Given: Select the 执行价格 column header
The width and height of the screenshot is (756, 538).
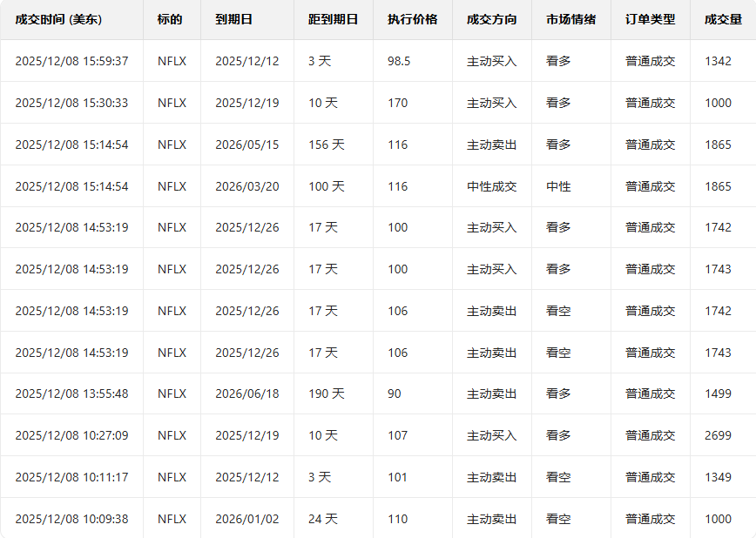Looking at the screenshot, I should click(x=412, y=19).
